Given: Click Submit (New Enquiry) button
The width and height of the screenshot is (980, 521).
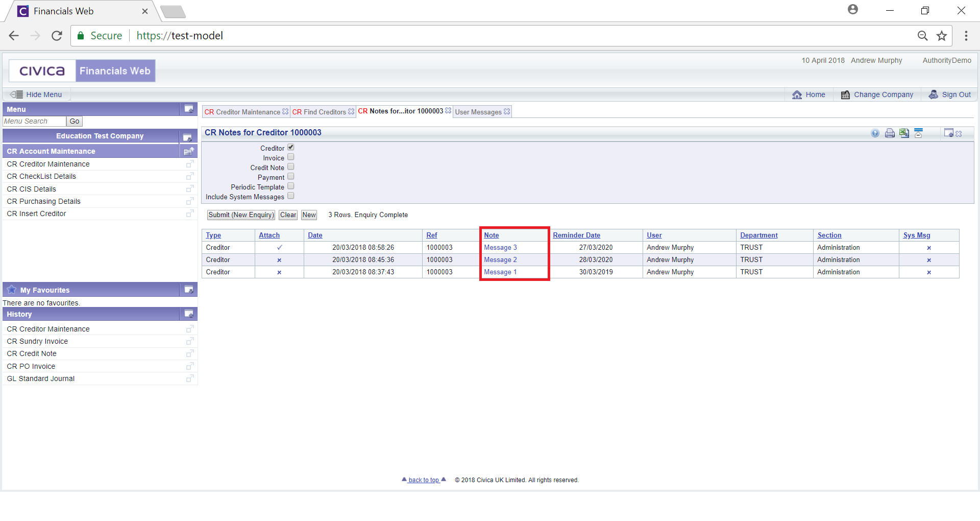Looking at the screenshot, I should pyautogui.click(x=241, y=215).
